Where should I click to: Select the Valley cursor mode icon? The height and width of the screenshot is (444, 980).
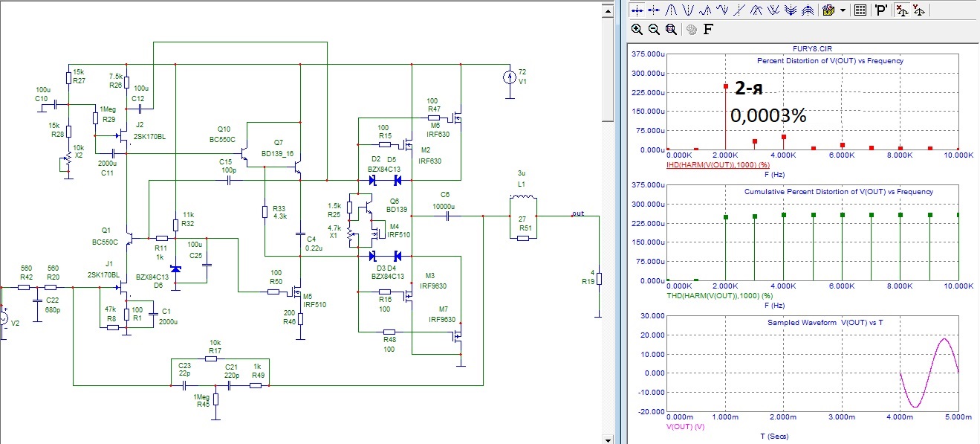coord(687,10)
